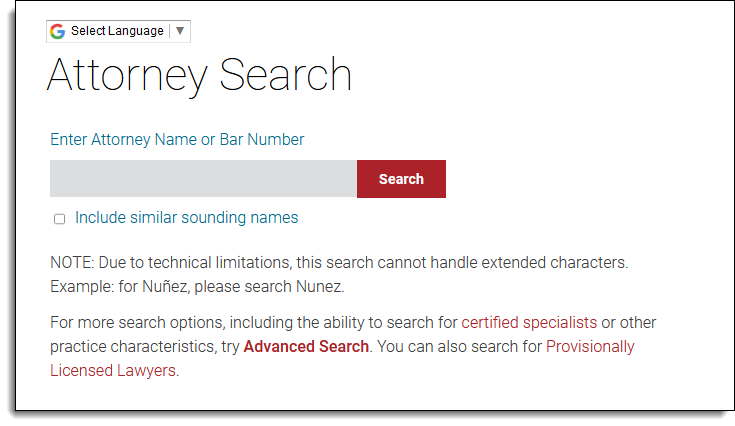Click 'Licensed Lawyers.' on the last line

(114, 371)
